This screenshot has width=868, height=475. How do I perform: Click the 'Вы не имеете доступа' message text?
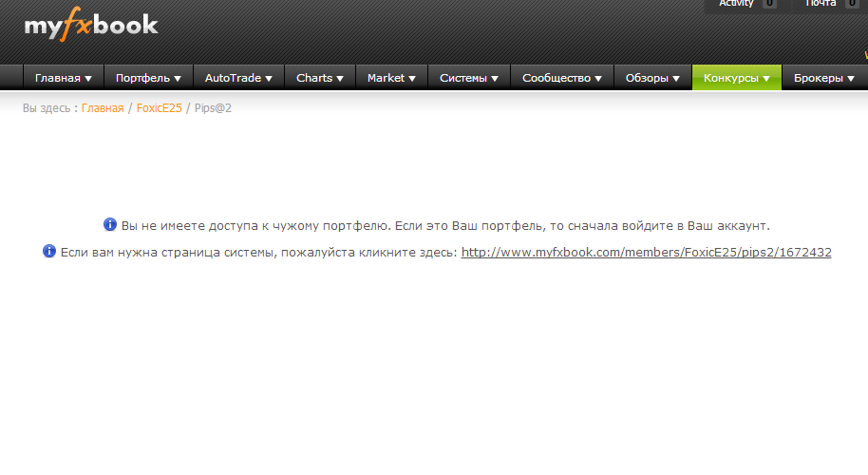tap(445, 225)
